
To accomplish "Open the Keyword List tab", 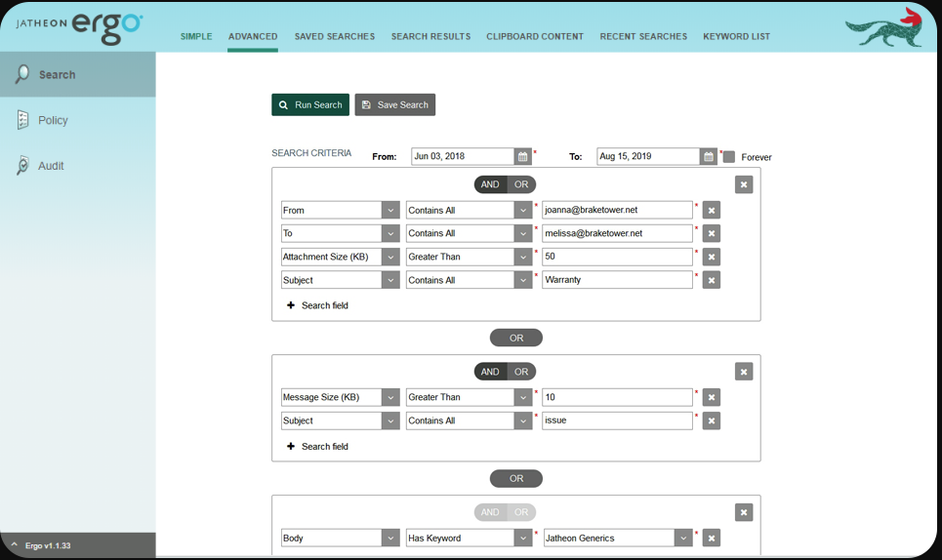I will click(736, 37).
